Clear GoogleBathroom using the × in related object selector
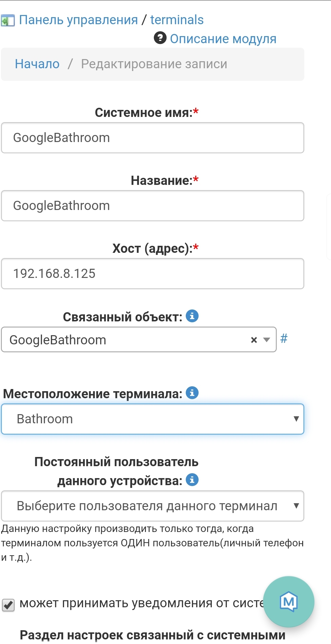Viewport: 331px width, 644px height. (253, 340)
